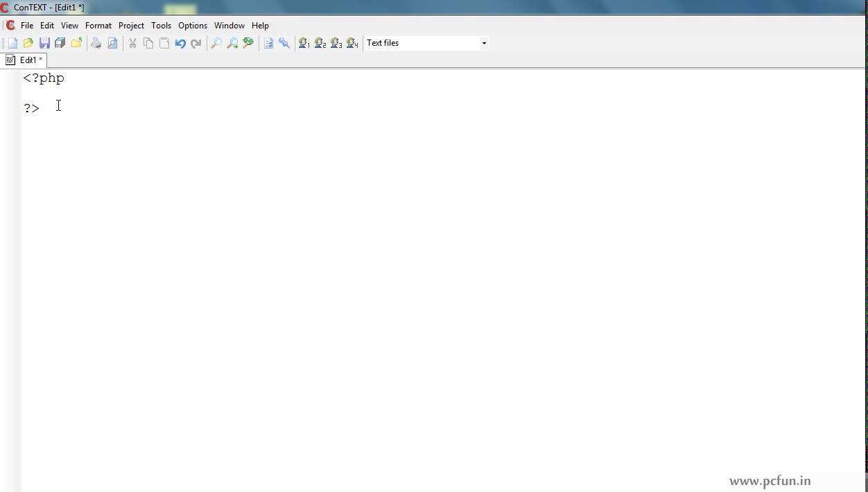Place the cursor after the ?> closing tag
The height and width of the screenshot is (492, 868).
point(41,108)
